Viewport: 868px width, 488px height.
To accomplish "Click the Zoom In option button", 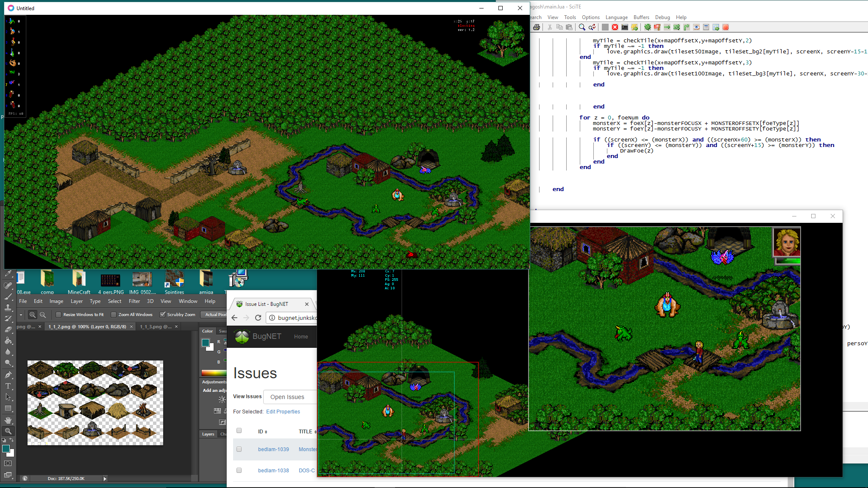I will click(x=33, y=315).
